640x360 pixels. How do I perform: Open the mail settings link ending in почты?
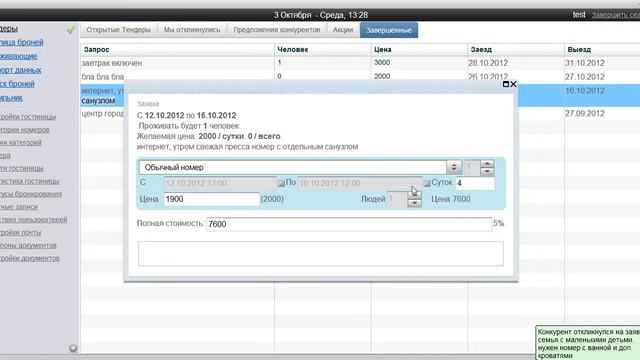(20, 233)
